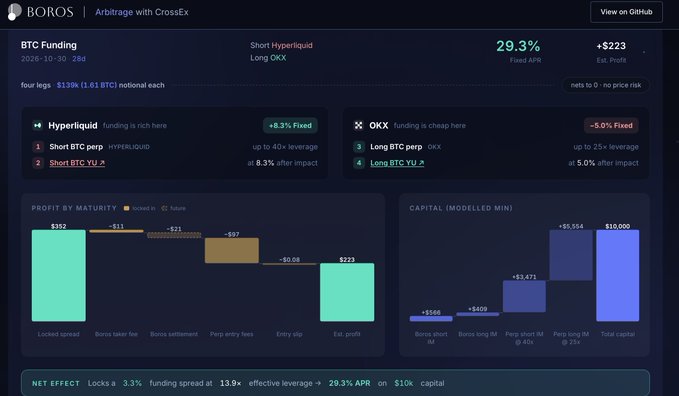Click the Hyperliquid exchange icon
This screenshot has height=396, width=679.
coord(38,126)
